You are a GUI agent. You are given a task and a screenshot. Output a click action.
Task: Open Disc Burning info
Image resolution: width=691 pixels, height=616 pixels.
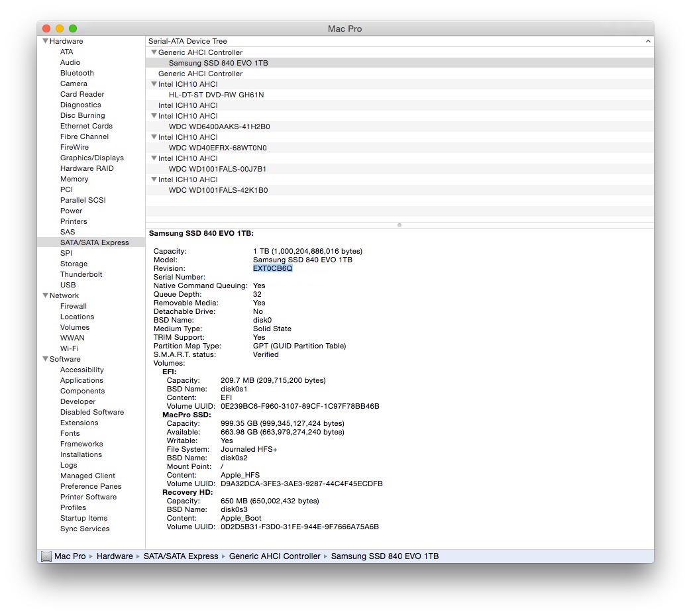pos(82,115)
